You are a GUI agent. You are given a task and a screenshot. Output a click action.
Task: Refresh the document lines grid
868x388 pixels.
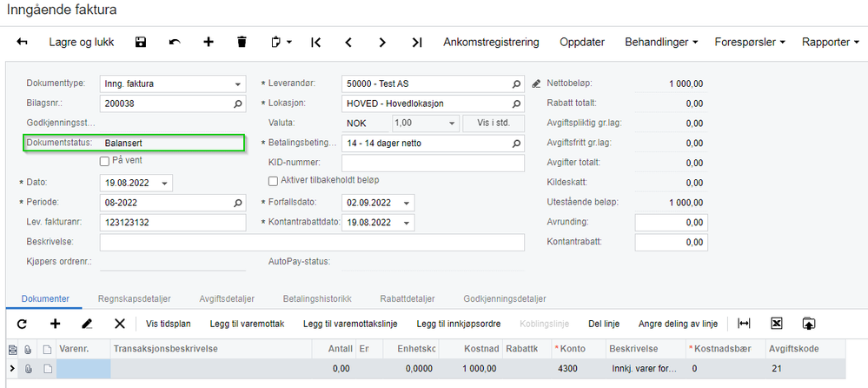[22, 324]
